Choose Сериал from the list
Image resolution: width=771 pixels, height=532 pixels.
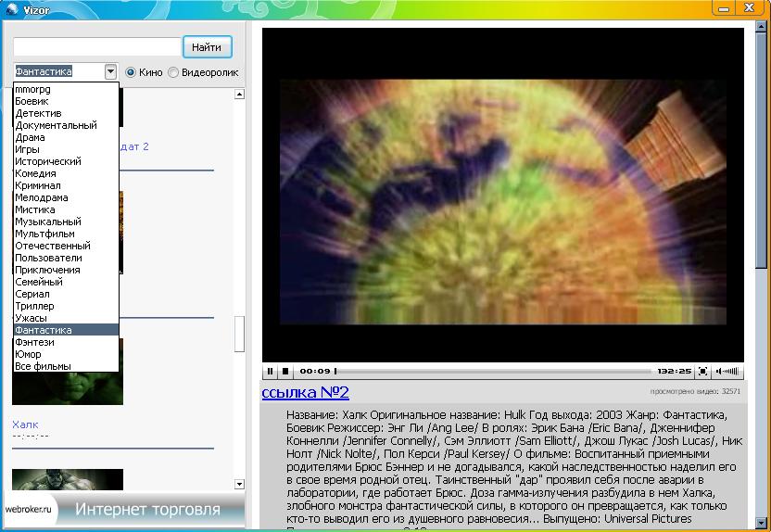tap(66, 294)
